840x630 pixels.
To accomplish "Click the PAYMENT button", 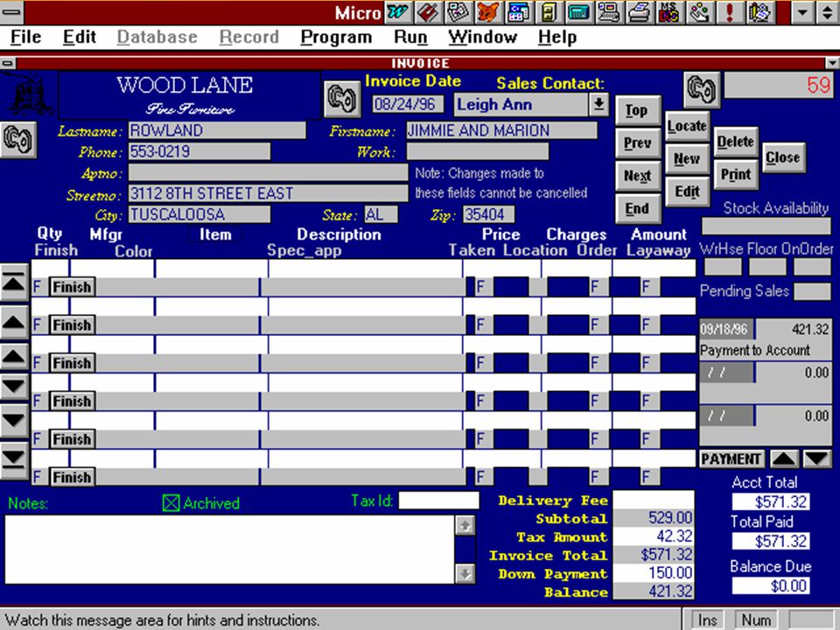I will pyautogui.click(x=731, y=459).
